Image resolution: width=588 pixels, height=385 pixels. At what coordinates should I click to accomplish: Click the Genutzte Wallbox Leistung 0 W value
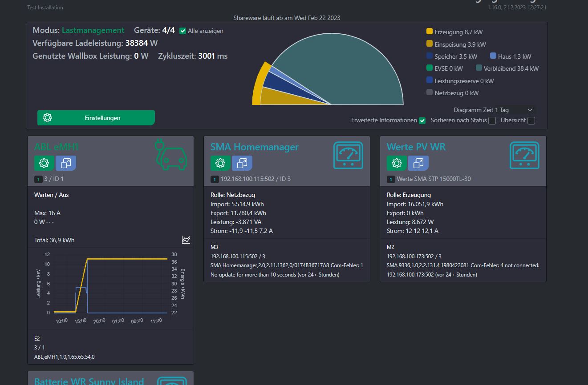point(142,56)
